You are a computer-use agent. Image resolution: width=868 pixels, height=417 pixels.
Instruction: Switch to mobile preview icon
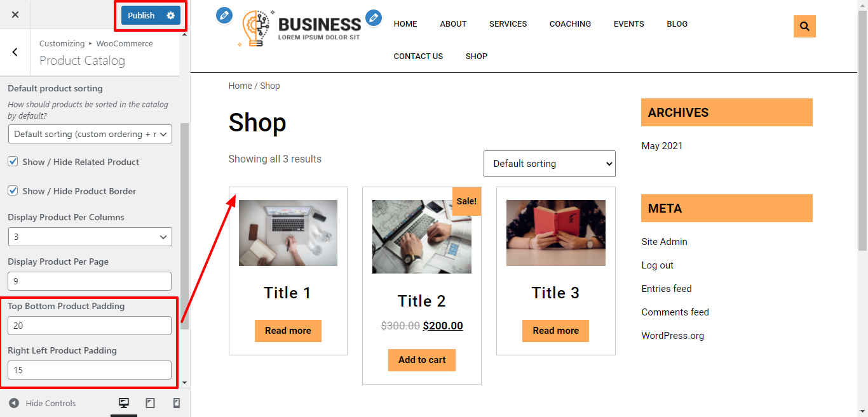177,403
